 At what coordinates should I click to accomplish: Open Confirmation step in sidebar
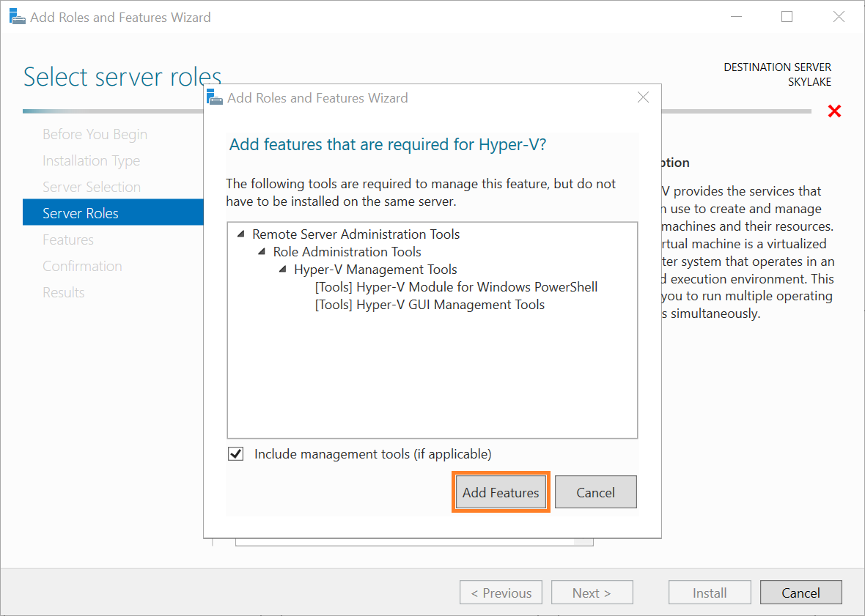[82, 266]
